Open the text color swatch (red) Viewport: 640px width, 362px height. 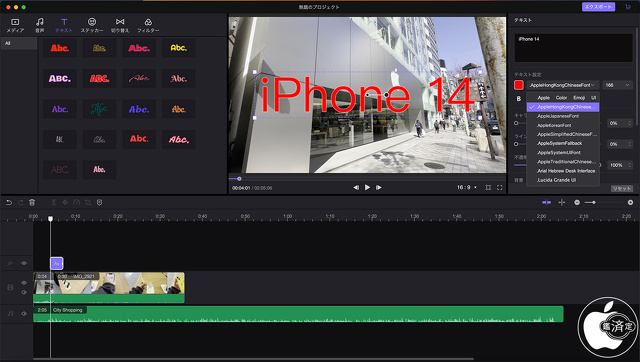coord(519,85)
